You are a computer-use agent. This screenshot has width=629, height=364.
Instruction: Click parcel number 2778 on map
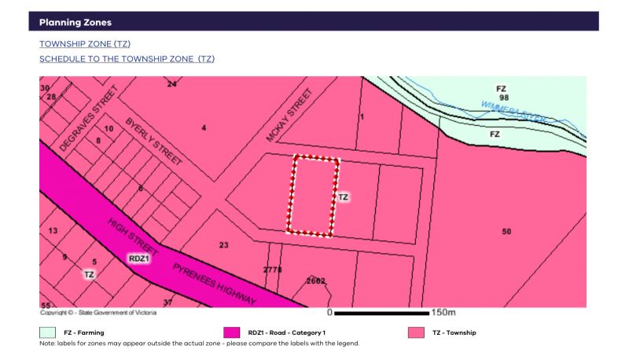(x=272, y=270)
